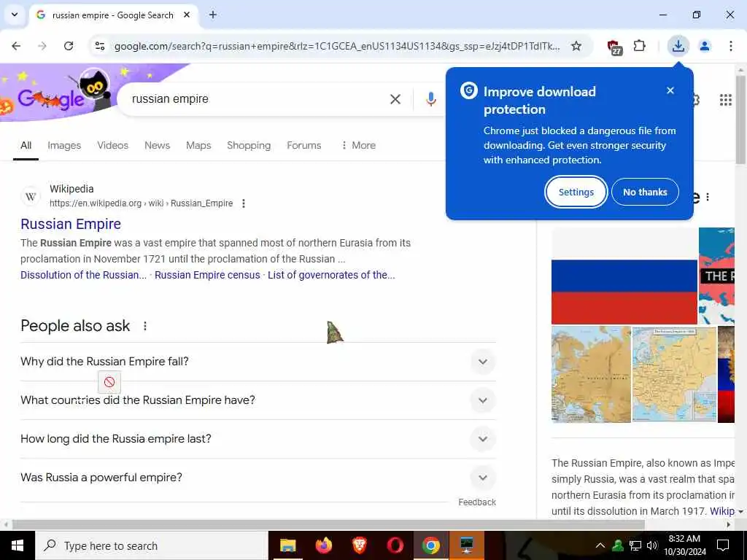The width and height of the screenshot is (747, 560).
Task: Show hidden system tray icons
Action: pyautogui.click(x=600, y=545)
